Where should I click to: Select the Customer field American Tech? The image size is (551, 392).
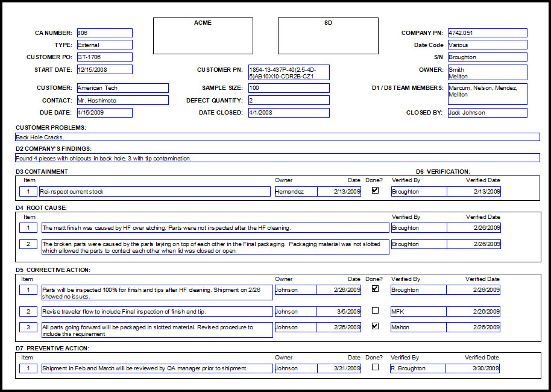coord(122,88)
